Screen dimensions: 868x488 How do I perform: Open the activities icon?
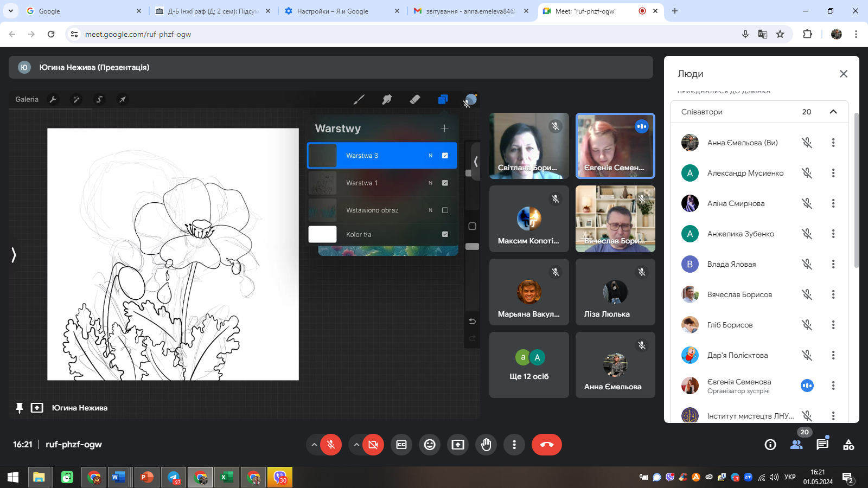(x=848, y=445)
